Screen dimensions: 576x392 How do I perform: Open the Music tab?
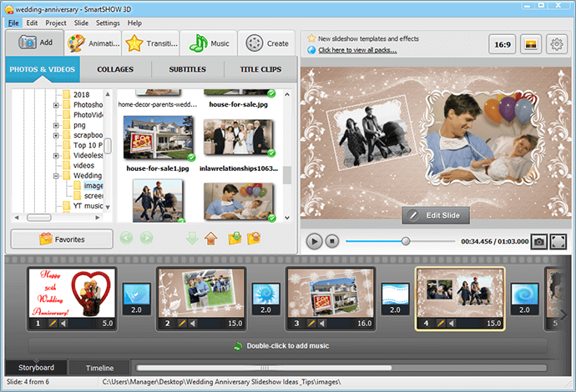tap(209, 43)
